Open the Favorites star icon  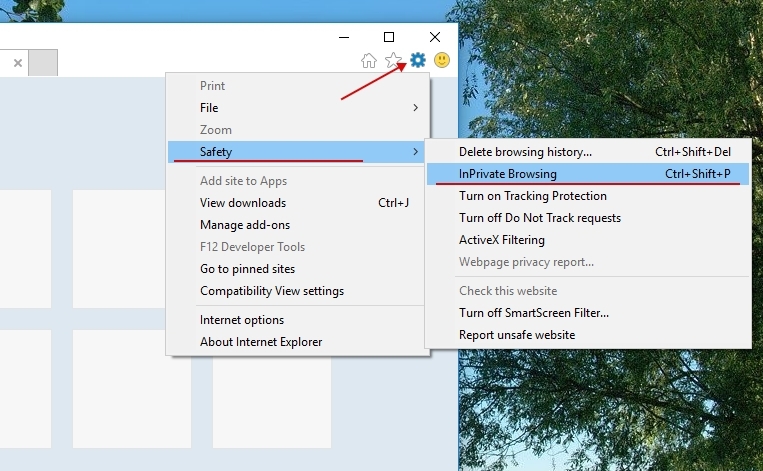(x=393, y=60)
